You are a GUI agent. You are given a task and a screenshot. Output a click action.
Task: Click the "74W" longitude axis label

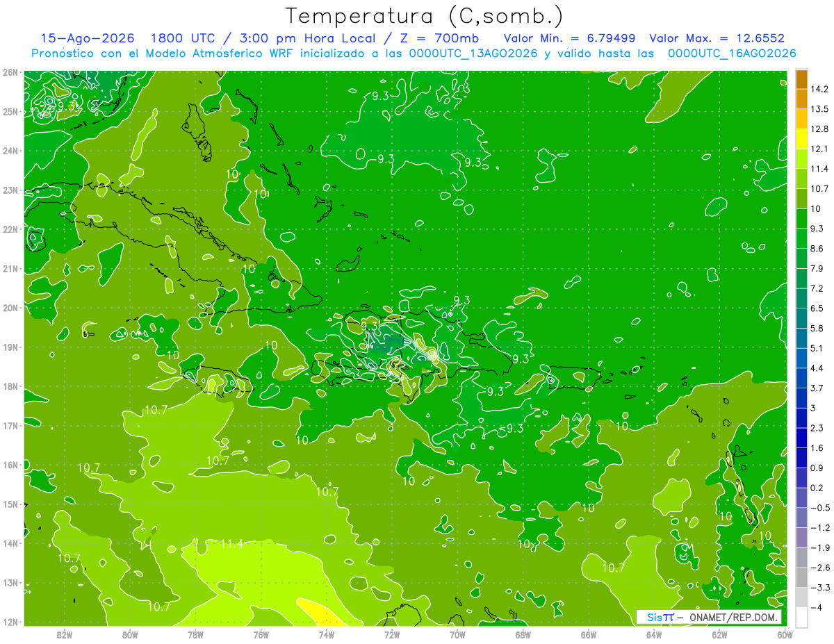click(x=327, y=634)
